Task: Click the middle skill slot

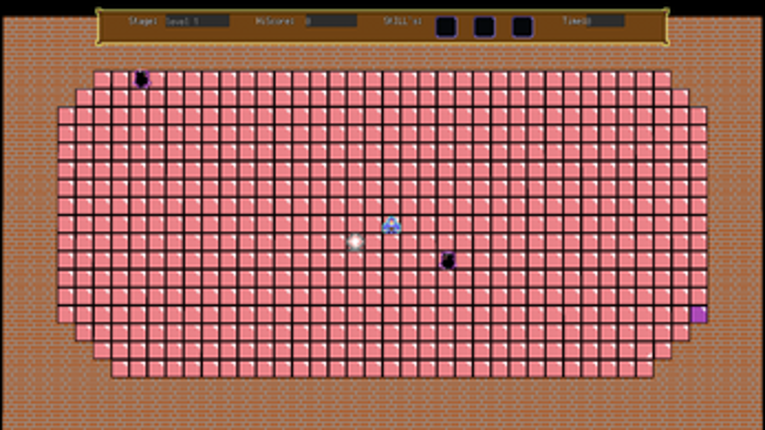Action: [484, 27]
